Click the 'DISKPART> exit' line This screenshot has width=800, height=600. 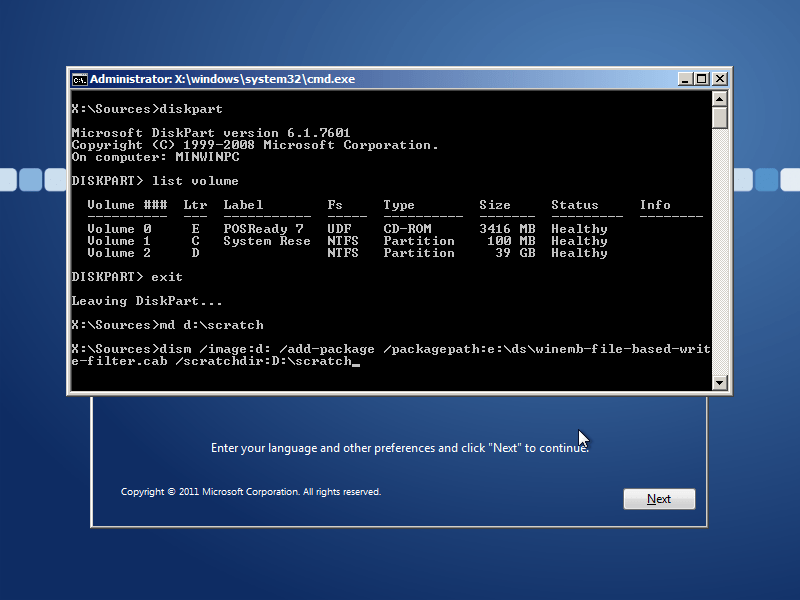tap(127, 277)
